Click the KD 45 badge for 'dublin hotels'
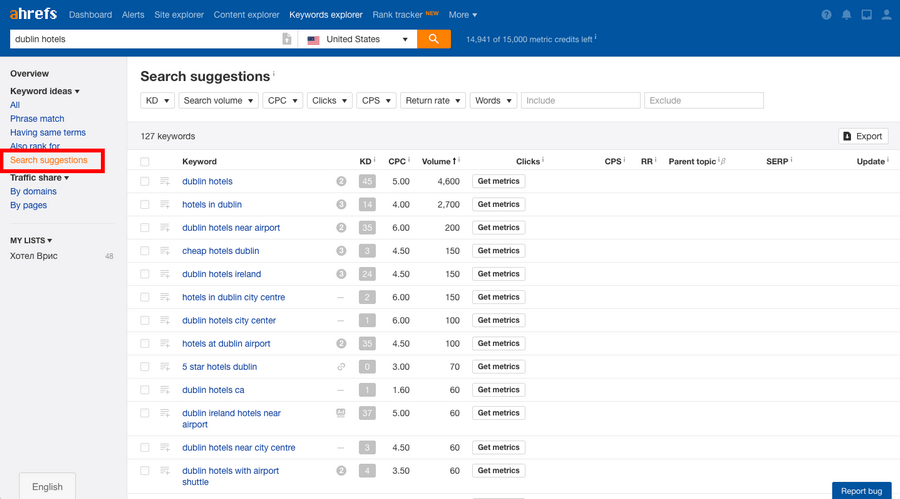 pos(367,181)
